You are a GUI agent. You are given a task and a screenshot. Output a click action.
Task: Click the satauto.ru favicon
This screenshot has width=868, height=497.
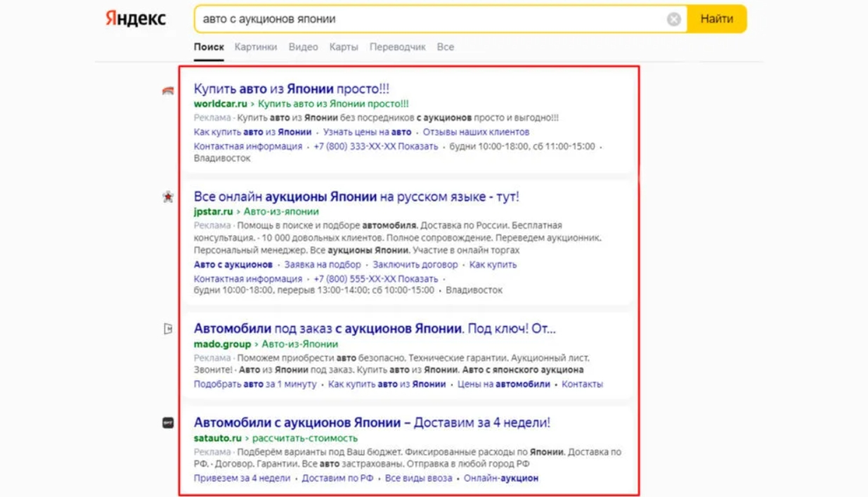(168, 423)
